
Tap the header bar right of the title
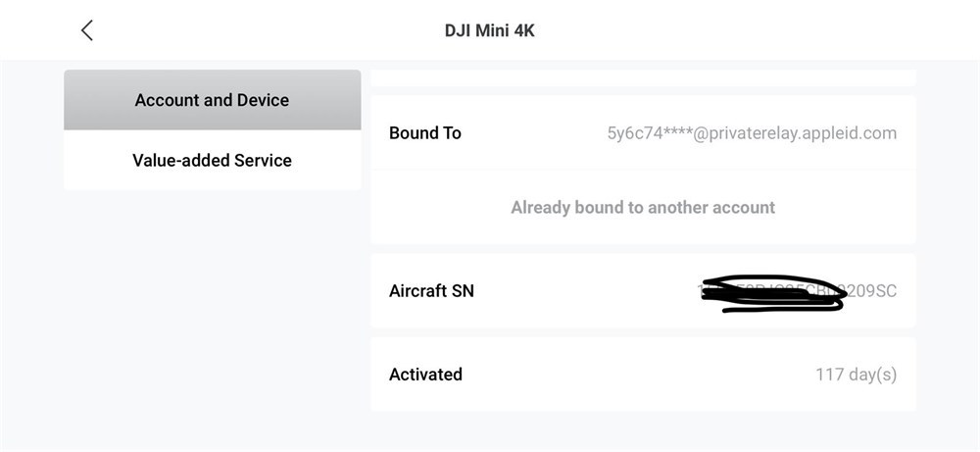click(x=750, y=30)
